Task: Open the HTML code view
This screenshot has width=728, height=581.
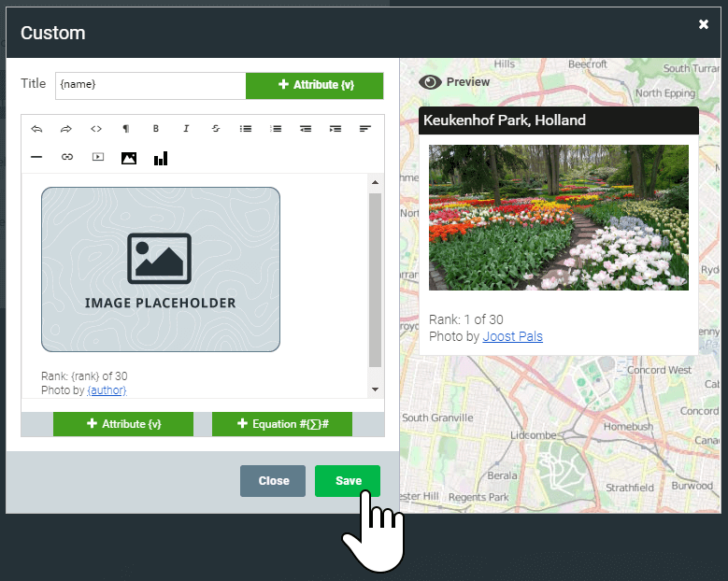Action: (96, 129)
